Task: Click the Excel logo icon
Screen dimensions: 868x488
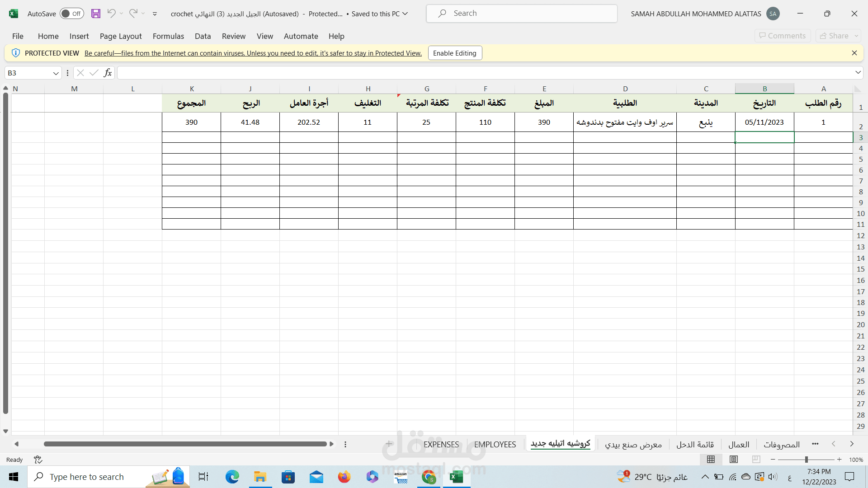Action: point(14,14)
